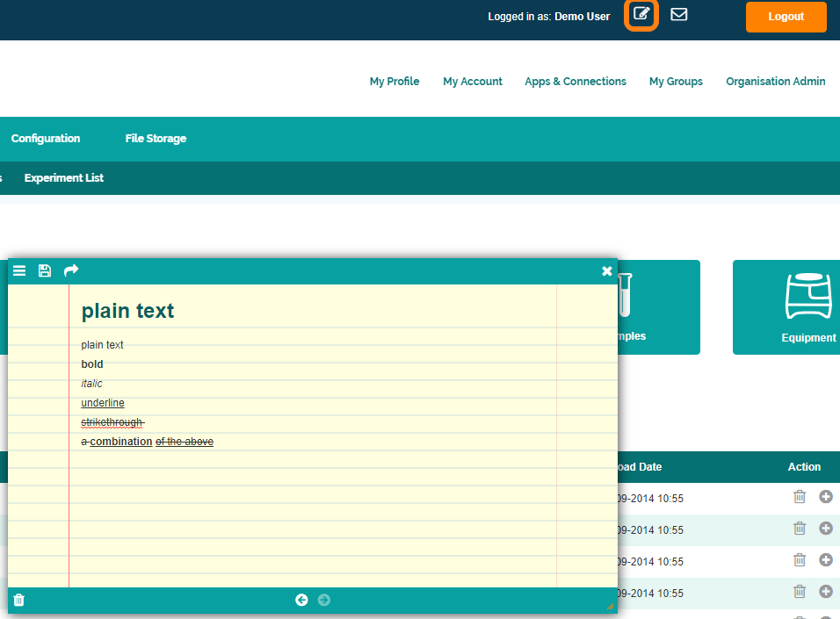
Task: Delete the note with the trash icon
Action: click(x=19, y=601)
